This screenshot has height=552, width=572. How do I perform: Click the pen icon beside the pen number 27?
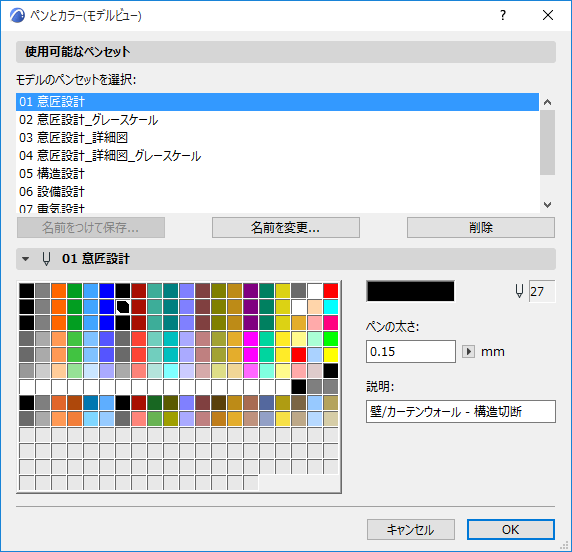[x=519, y=291]
